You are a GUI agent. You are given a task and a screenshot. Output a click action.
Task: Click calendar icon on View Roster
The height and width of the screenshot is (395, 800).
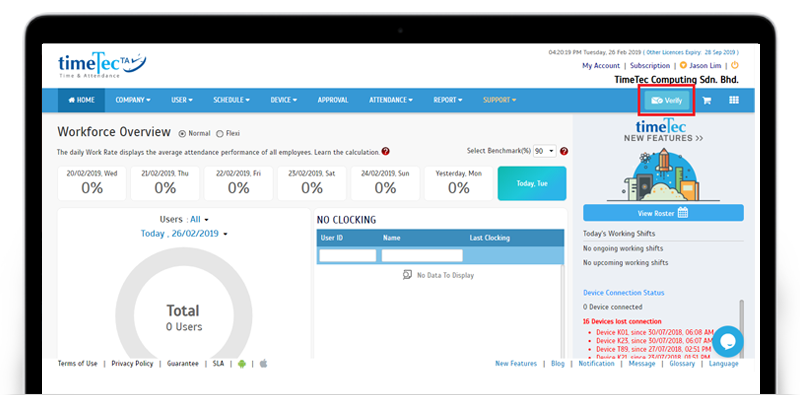683,213
